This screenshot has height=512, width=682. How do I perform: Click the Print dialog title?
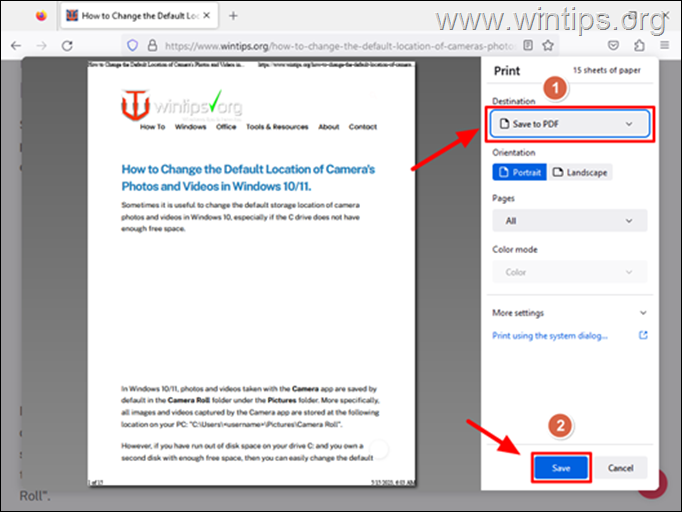[x=507, y=70]
